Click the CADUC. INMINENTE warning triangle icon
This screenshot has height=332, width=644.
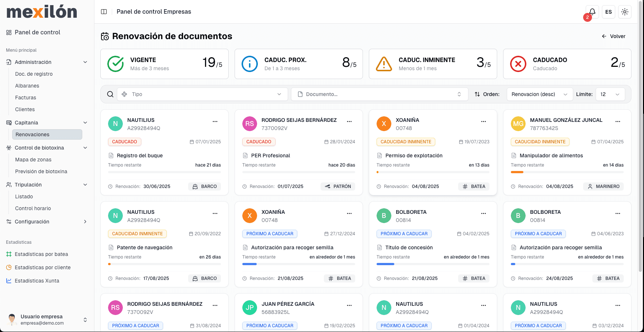tap(384, 64)
